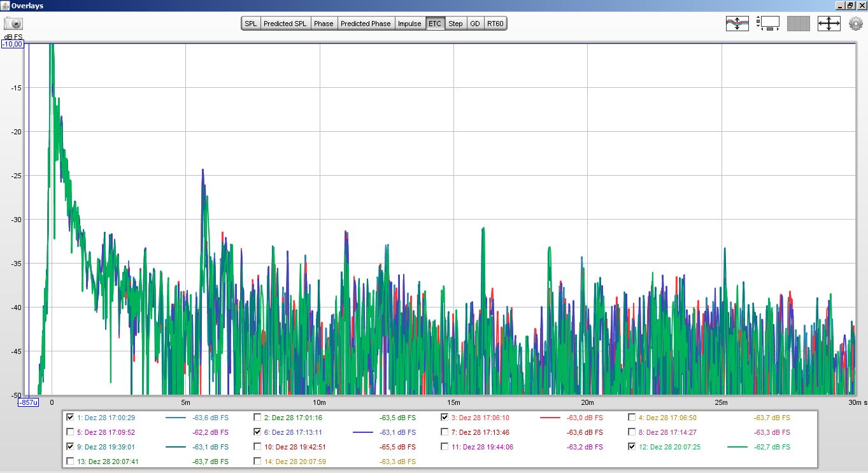868x473 pixels.
Task: Uncheck measurement 12: Dez 28 20:07:25
Action: [x=632, y=447]
